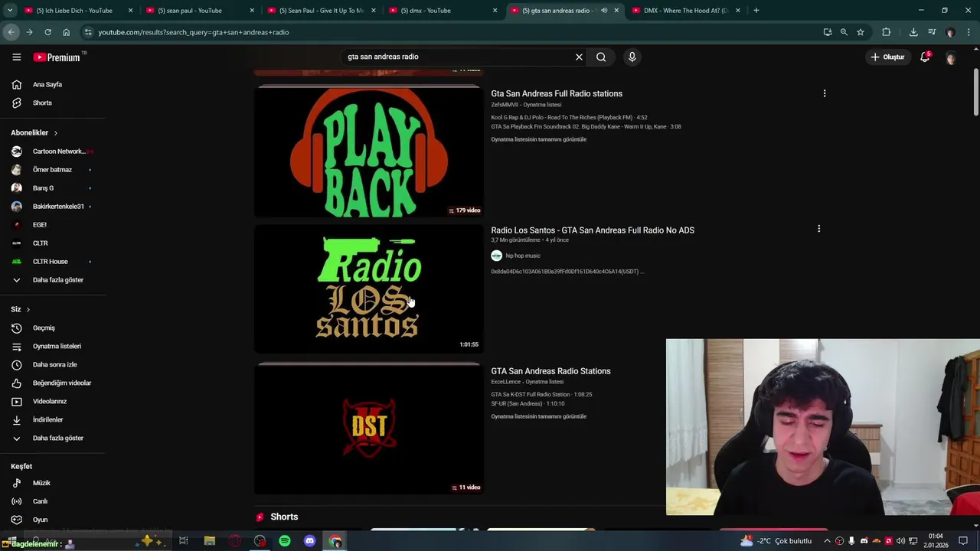Open CLTR House subscription channel
Viewport: 980px width, 551px height.
52,262
